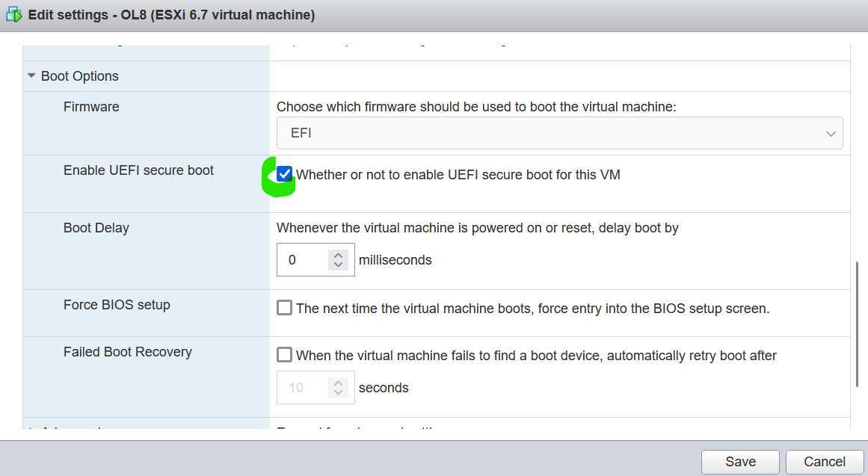Disable UEFI secure boot

(x=284, y=173)
